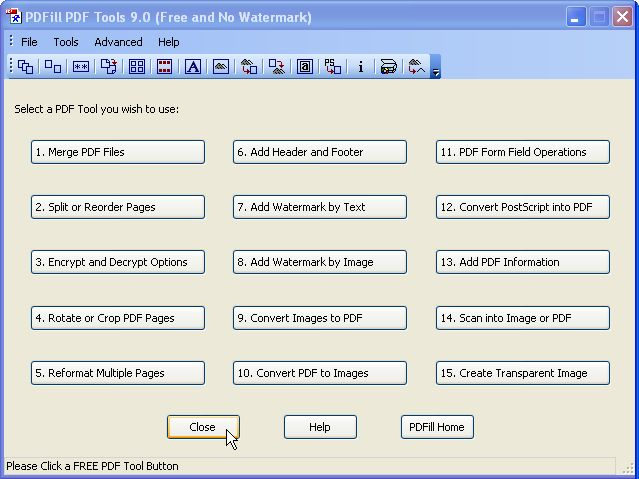Viewport: 639px width, 479px height.
Task: Click the Split or Reorder toolbar icon
Action: (53, 66)
